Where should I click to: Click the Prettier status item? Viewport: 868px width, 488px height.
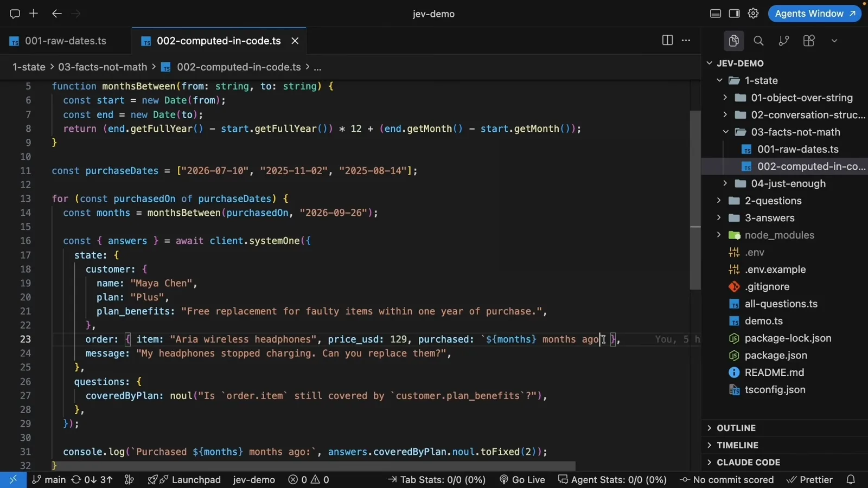(x=809, y=480)
